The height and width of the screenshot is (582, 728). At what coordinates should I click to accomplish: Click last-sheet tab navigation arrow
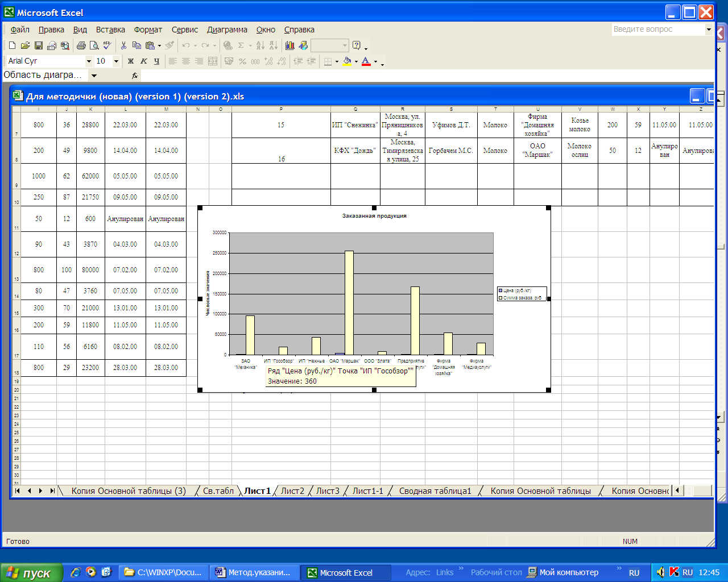click(x=52, y=491)
